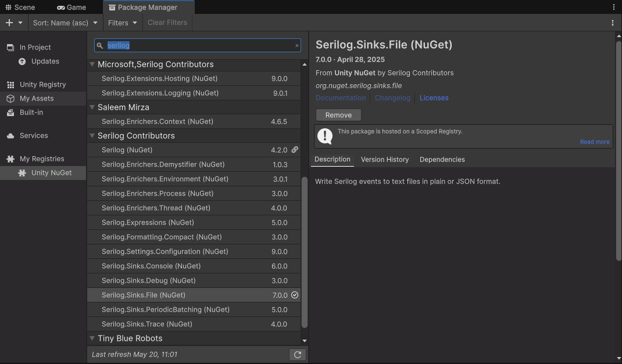622x364 pixels.
Task: Click the add package plus icon
Action: point(9,23)
